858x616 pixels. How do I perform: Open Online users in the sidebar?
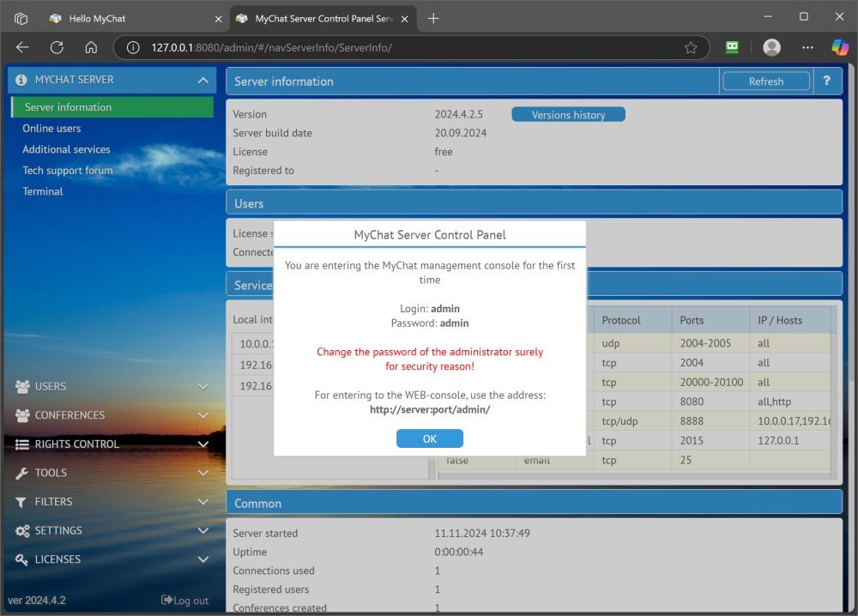tap(51, 129)
